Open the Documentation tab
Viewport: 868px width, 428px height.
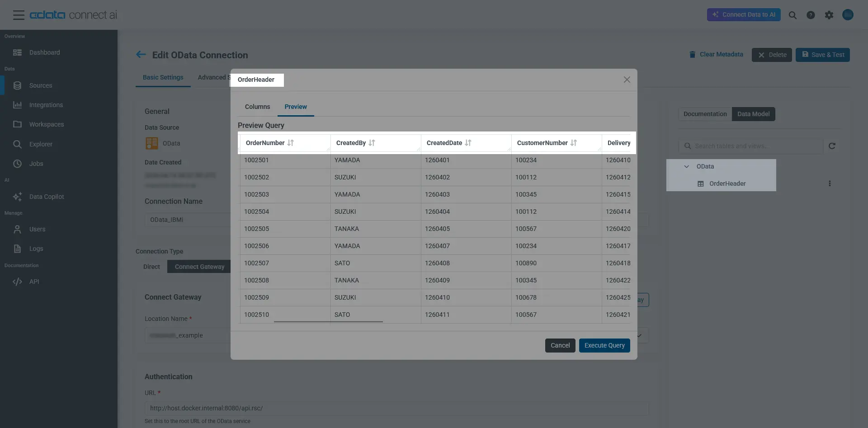[705, 114]
